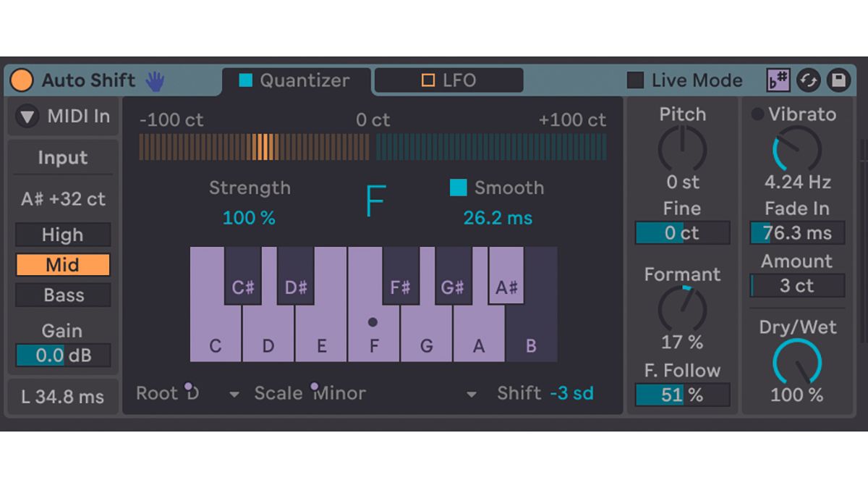Click the Gain value field
The image size is (868, 488).
coord(62,355)
